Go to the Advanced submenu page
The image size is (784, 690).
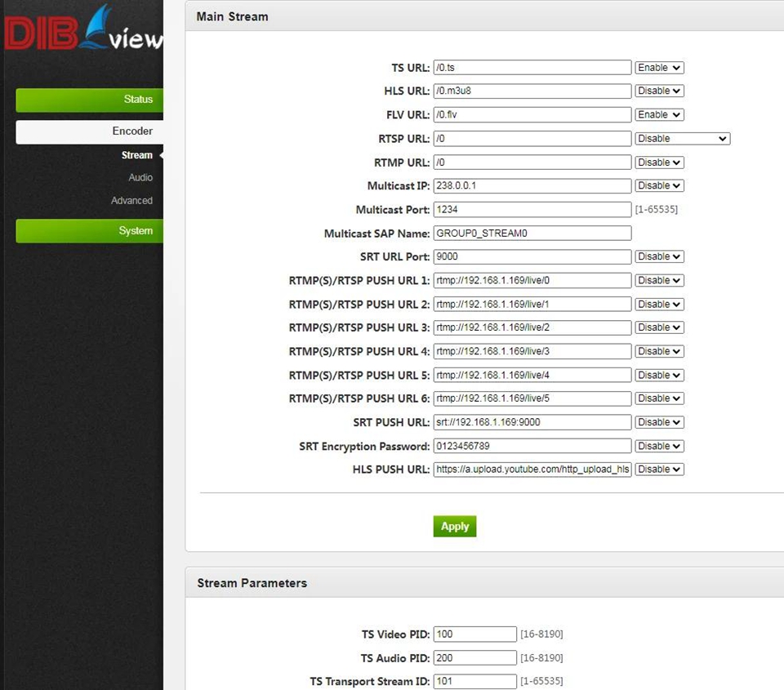tap(131, 201)
